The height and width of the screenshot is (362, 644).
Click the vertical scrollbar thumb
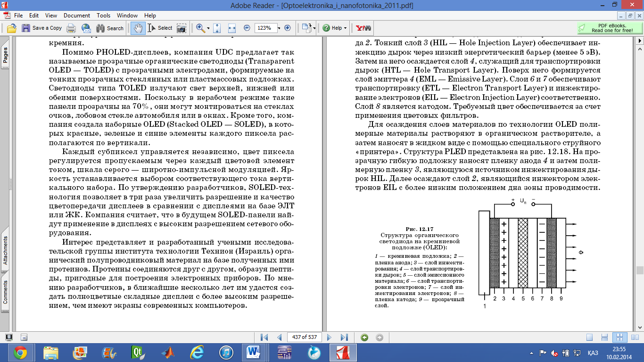click(640, 271)
